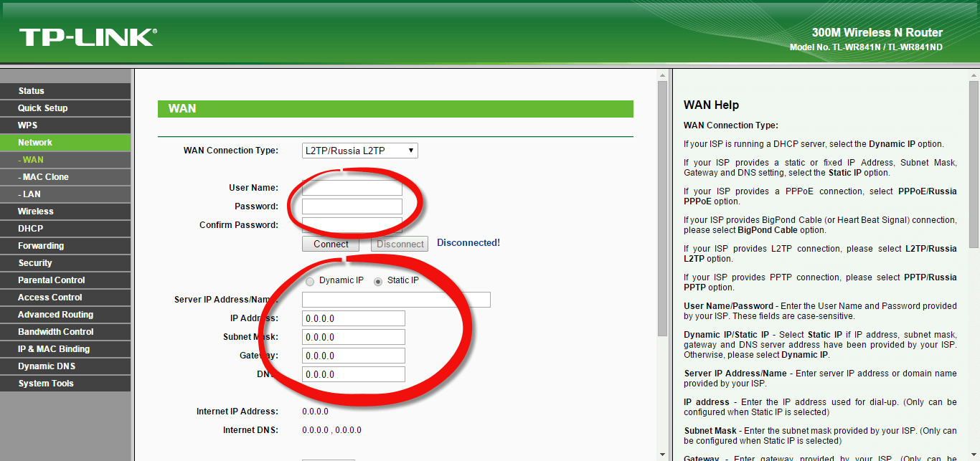Click the WAN Help heading
980x461 pixels.
pyautogui.click(x=711, y=105)
